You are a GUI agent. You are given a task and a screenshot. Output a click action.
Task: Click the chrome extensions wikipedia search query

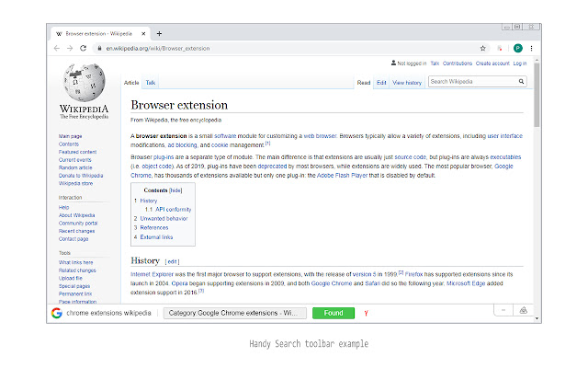(x=108, y=313)
